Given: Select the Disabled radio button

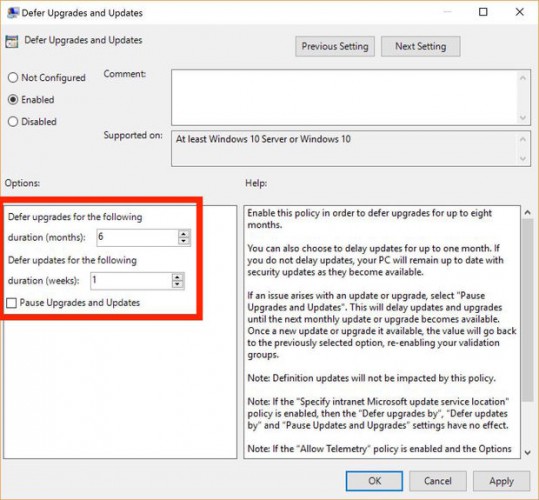Looking at the screenshot, I should [x=13, y=121].
